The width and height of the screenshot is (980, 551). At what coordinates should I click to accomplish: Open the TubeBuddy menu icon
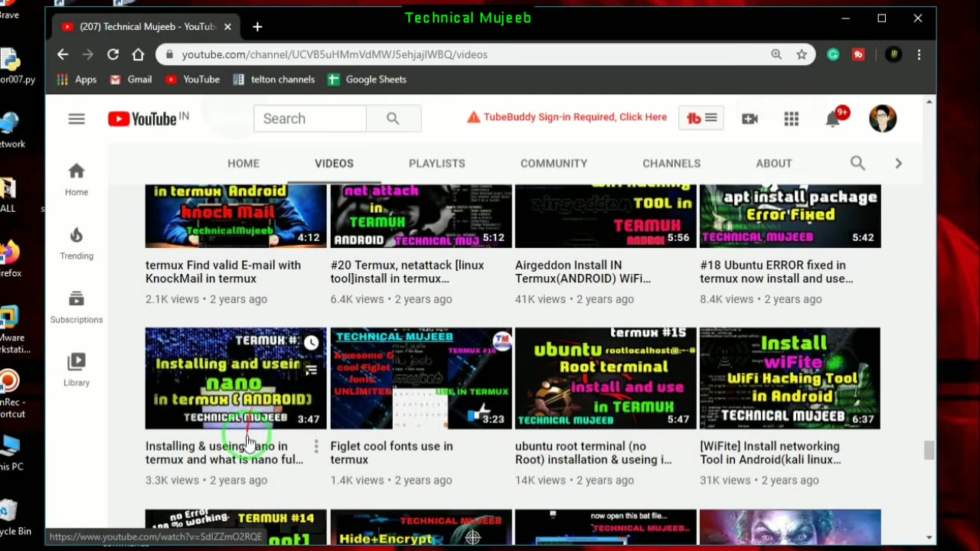pos(701,118)
